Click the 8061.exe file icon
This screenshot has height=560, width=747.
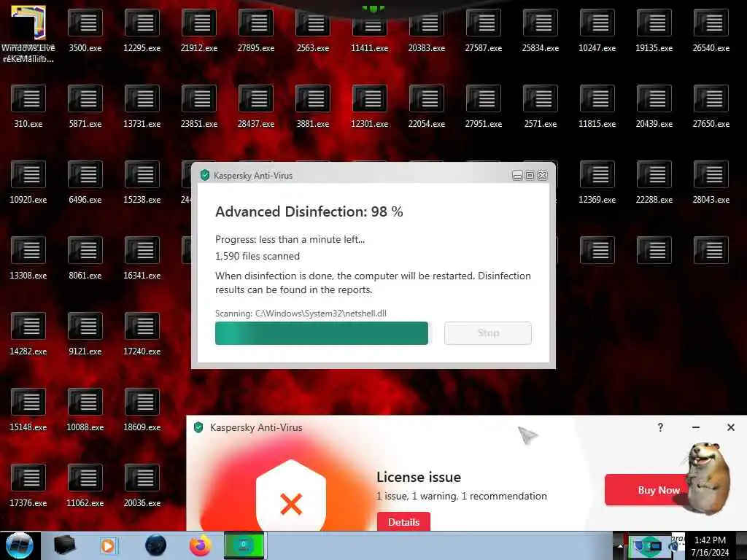[x=85, y=250]
